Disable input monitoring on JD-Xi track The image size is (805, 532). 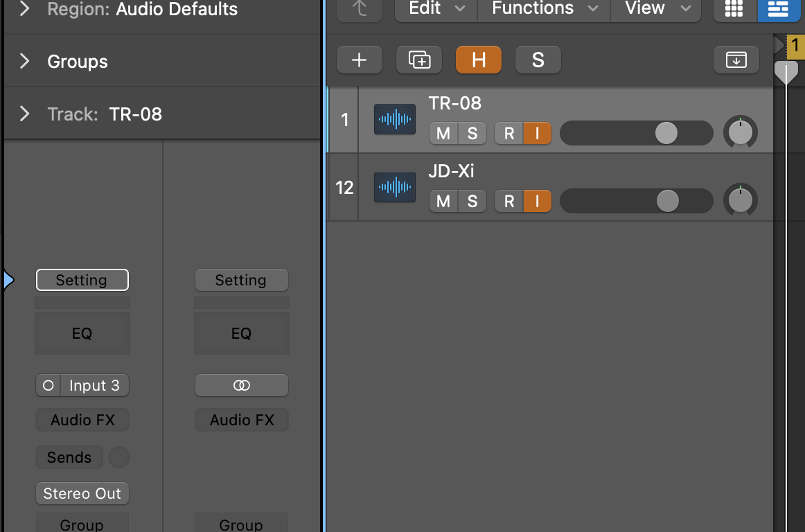point(537,202)
